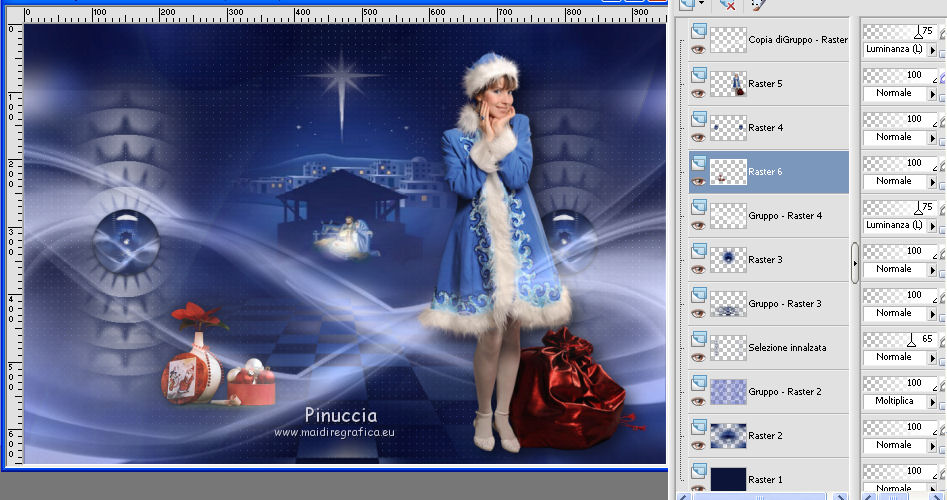Select the Raster 5 layer name

pyautogui.click(x=765, y=84)
